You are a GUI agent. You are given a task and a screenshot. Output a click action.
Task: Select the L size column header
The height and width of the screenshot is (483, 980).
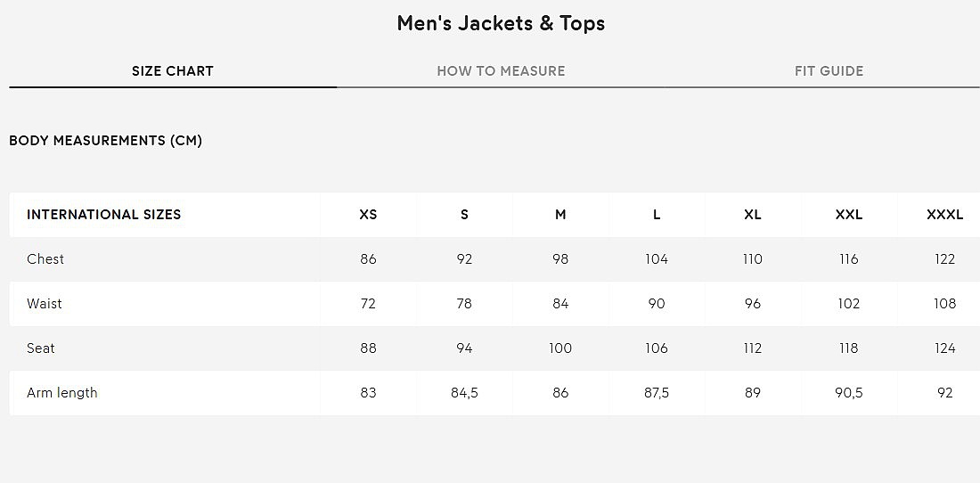pos(657,215)
